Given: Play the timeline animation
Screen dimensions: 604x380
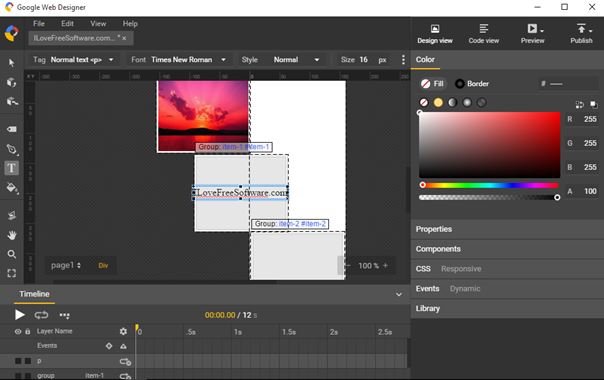Looking at the screenshot, I should [19, 315].
